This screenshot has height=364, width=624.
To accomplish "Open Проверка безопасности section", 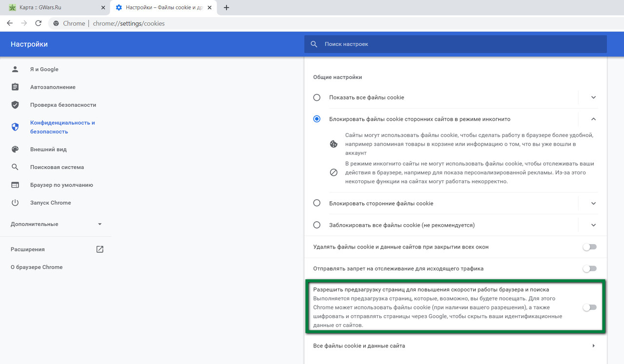I will click(x=63, y=105).
